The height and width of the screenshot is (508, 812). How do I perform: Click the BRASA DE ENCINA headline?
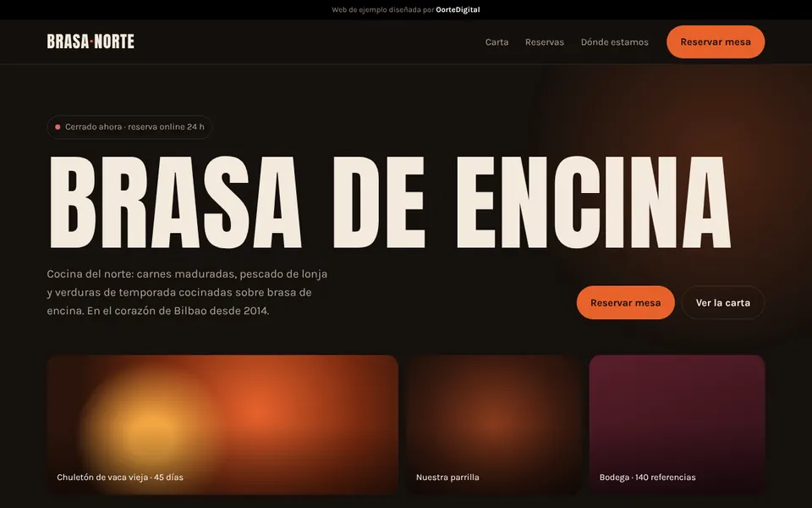[389, 202]
